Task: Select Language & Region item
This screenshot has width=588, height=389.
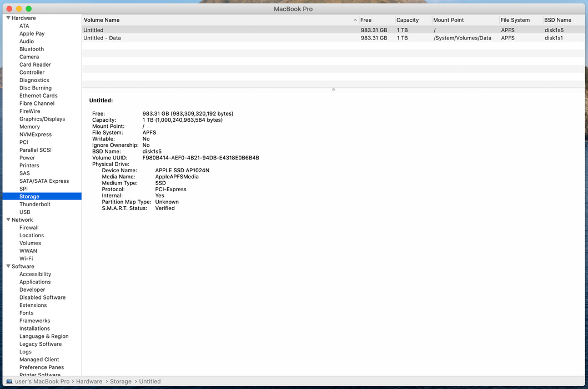Action: 44,336
